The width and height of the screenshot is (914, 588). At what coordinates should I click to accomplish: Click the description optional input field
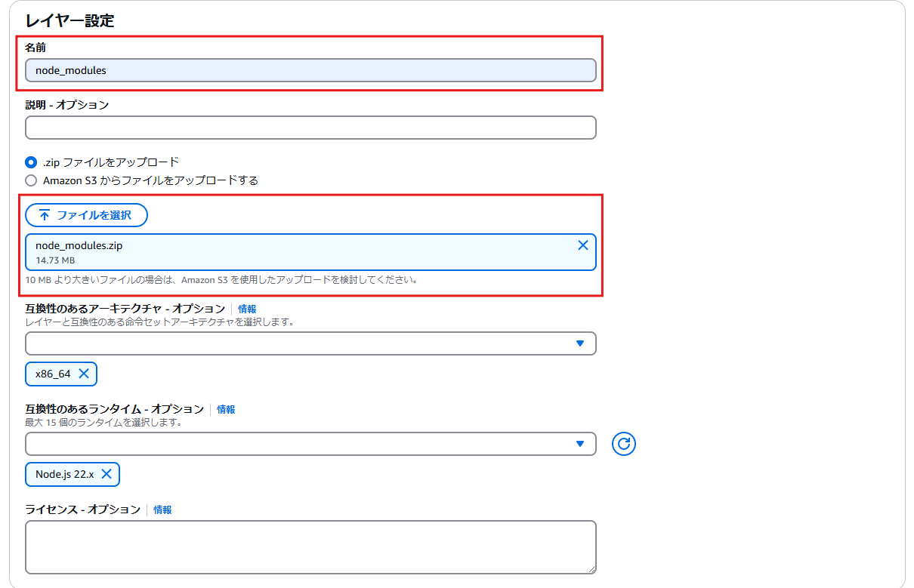[x=310, y=128]
